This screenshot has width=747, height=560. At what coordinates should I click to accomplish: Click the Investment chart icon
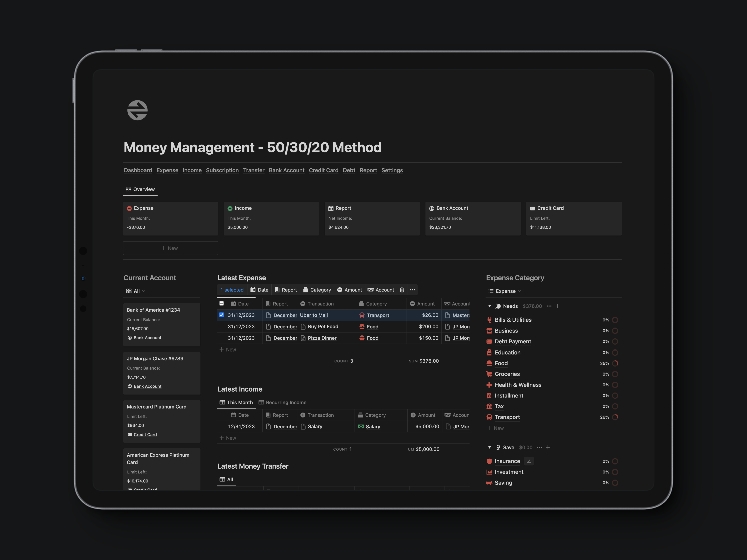pos(489,472)
